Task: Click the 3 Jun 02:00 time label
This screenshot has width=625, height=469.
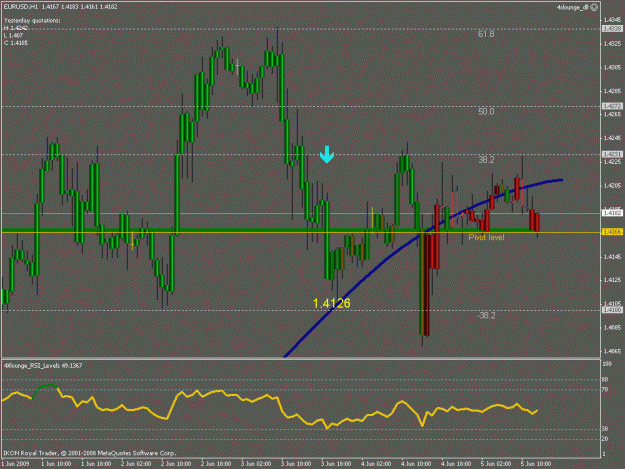Action: (x=256, y=464)
